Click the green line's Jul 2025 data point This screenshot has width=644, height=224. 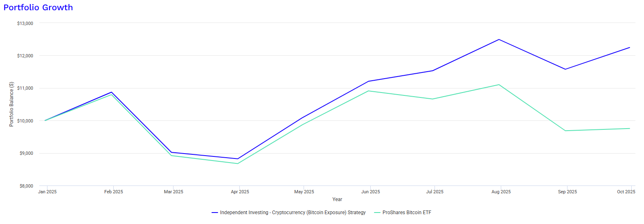[x=432, y=99]
